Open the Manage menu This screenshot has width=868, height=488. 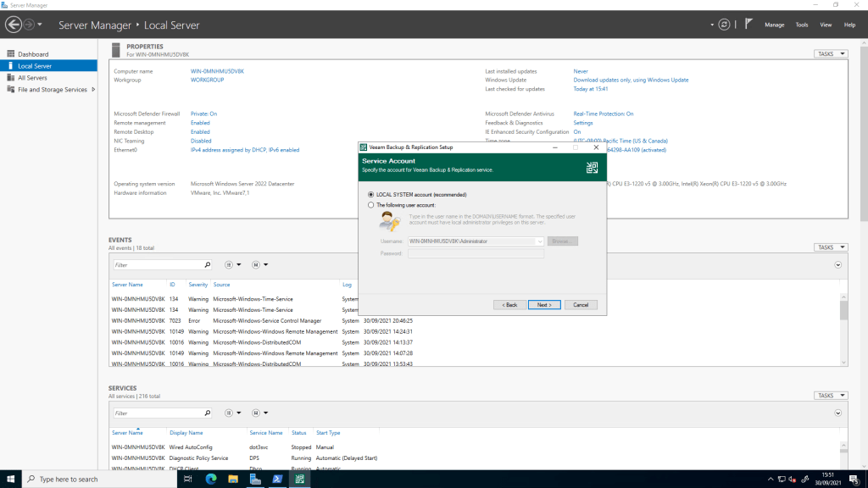774,25
